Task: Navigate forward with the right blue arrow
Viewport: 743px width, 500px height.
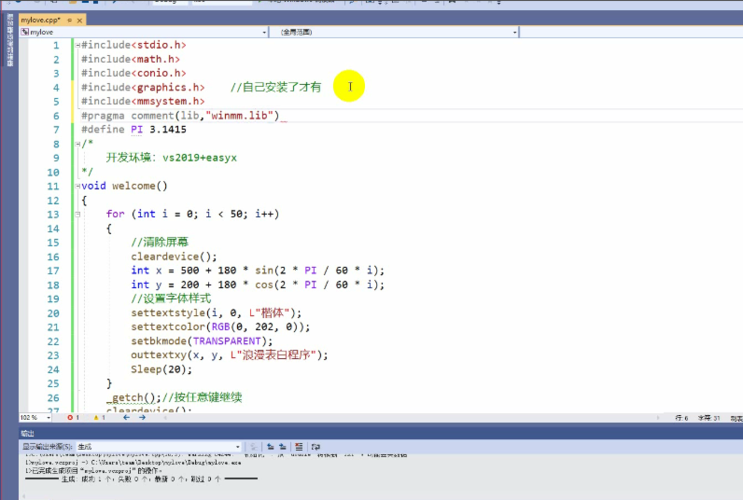Action: click(142, 418)
